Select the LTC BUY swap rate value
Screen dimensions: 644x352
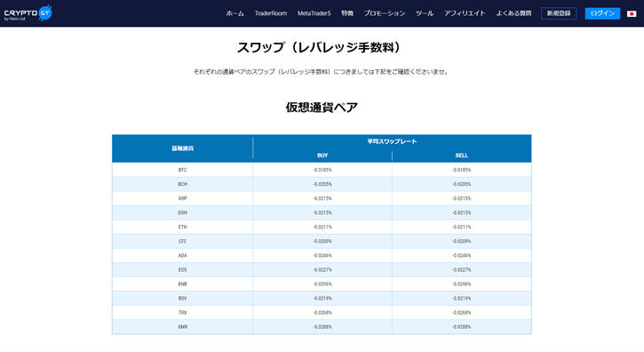pyautogui.click(x=322, y=242)
